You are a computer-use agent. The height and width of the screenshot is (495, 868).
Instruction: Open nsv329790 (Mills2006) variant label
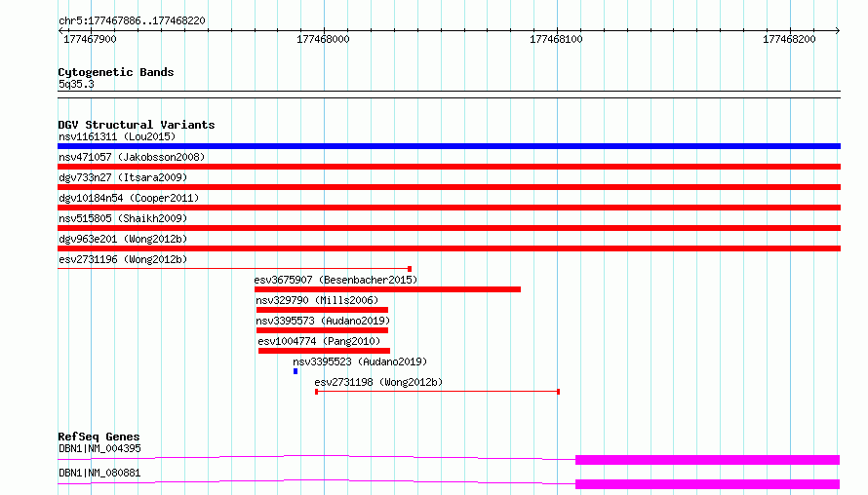(x=317, y=300)
